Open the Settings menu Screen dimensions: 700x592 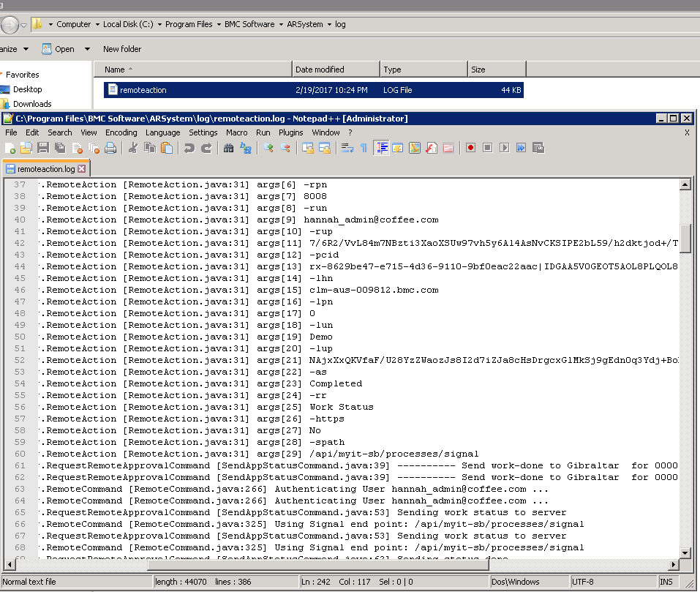203,132
